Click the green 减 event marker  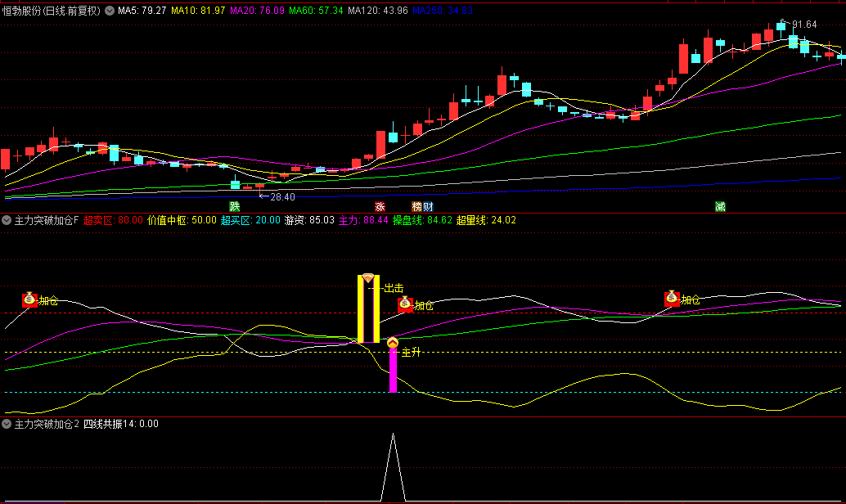(x=720, y=206)
